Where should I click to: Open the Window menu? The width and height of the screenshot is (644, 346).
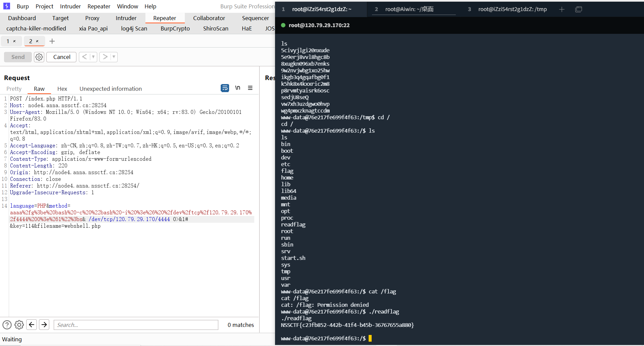(x=127, y=6)
